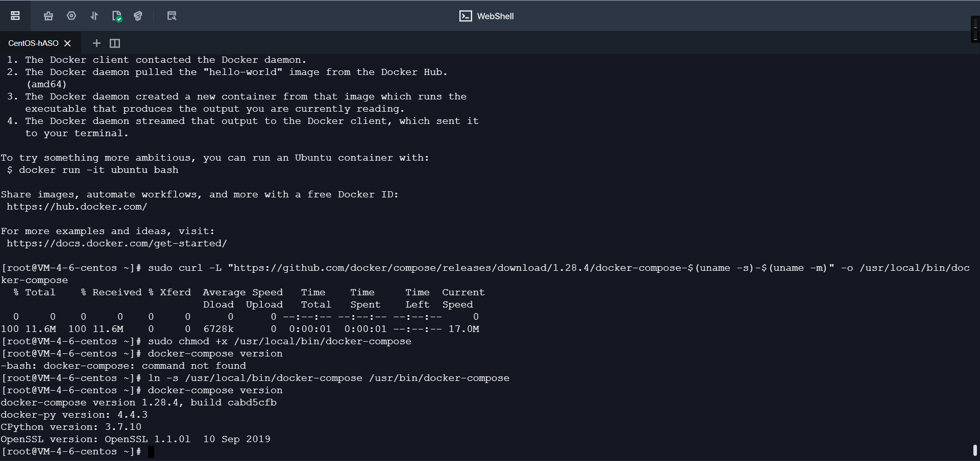980x461 pixels.
Task: Click the '% Received' column header
Action: [x=111, y=292]
